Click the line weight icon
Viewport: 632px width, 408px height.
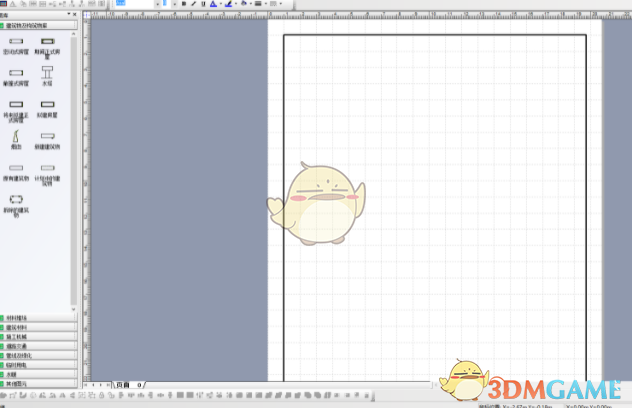coord(258,4)
